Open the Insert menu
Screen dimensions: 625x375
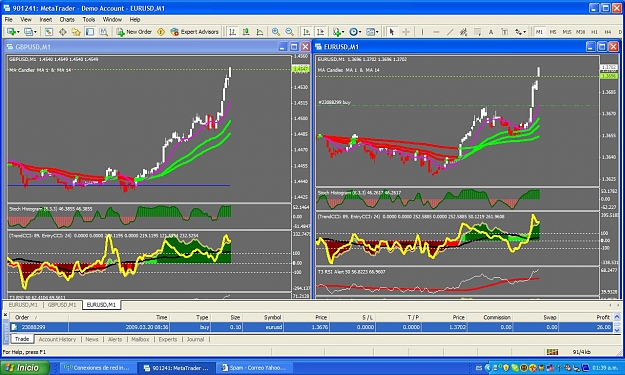tap(45, 20)
